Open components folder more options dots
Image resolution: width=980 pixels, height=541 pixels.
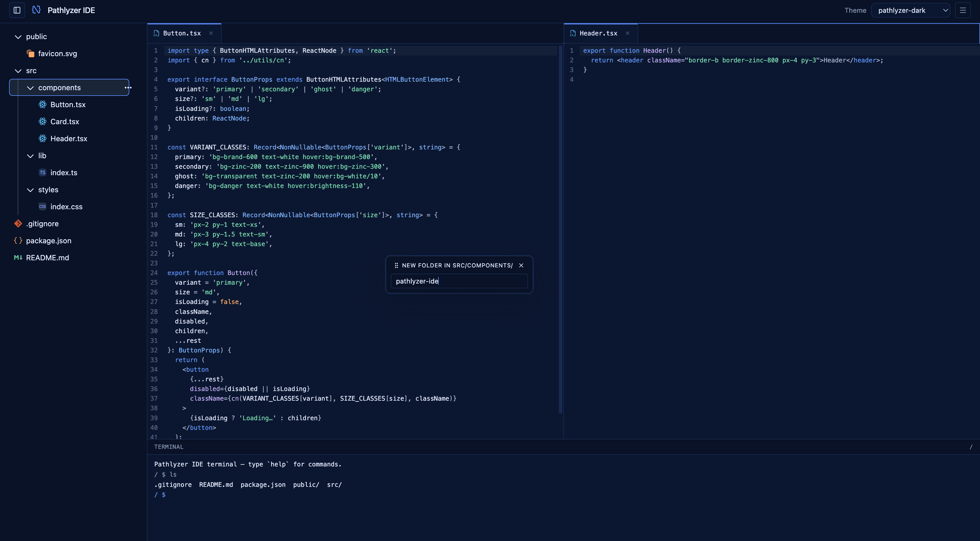tap(128, 88)
